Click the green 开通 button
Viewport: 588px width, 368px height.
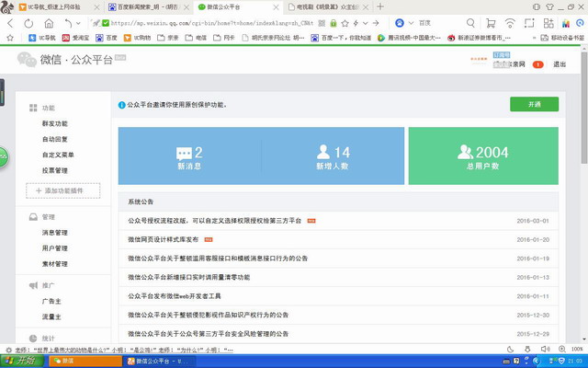534,104
